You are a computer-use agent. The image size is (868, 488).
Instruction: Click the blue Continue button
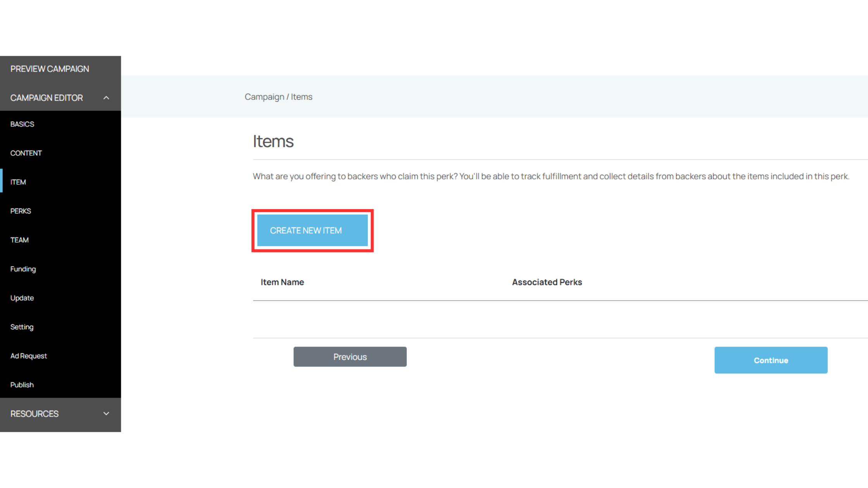(771, 360)
